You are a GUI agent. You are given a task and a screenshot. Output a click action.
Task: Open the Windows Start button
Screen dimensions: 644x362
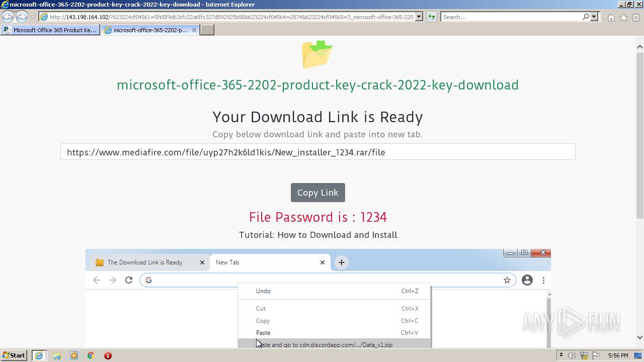14,355
